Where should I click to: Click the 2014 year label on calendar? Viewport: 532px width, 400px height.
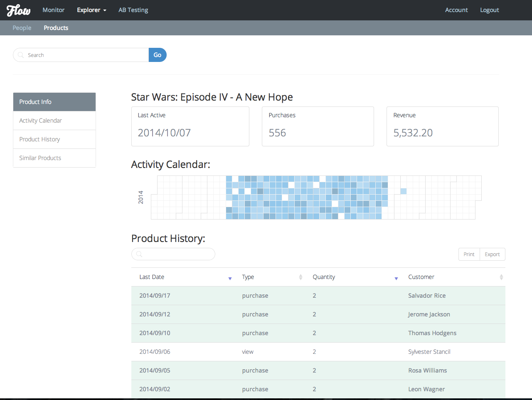141,197
